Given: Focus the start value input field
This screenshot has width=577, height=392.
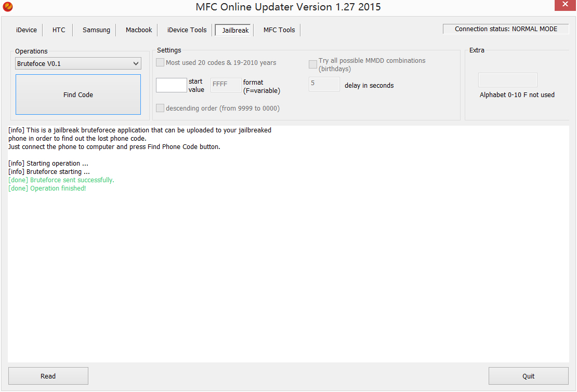Looking at the screenshot, I should click(171, 85).
